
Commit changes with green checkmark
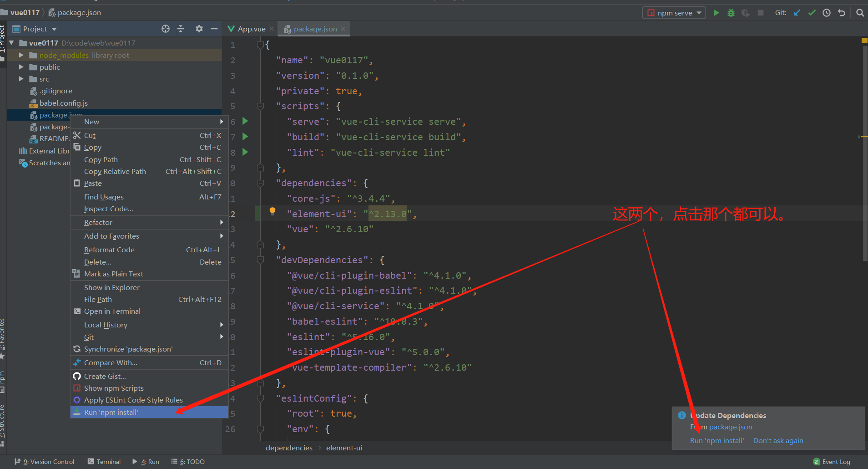pos(812,13)
